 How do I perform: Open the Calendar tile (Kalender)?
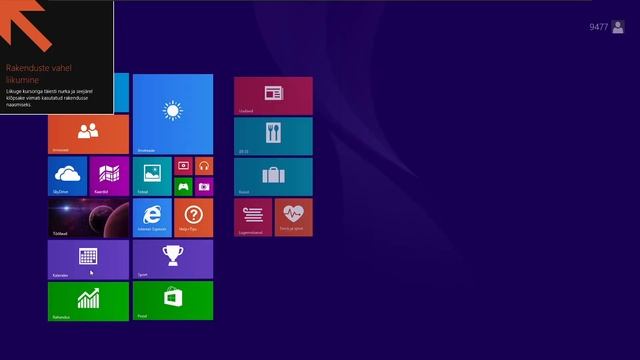tap(88, 260)
